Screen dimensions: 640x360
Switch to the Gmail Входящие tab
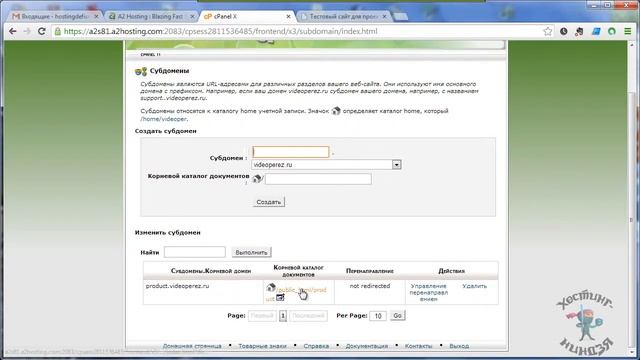tap(55, 16)
